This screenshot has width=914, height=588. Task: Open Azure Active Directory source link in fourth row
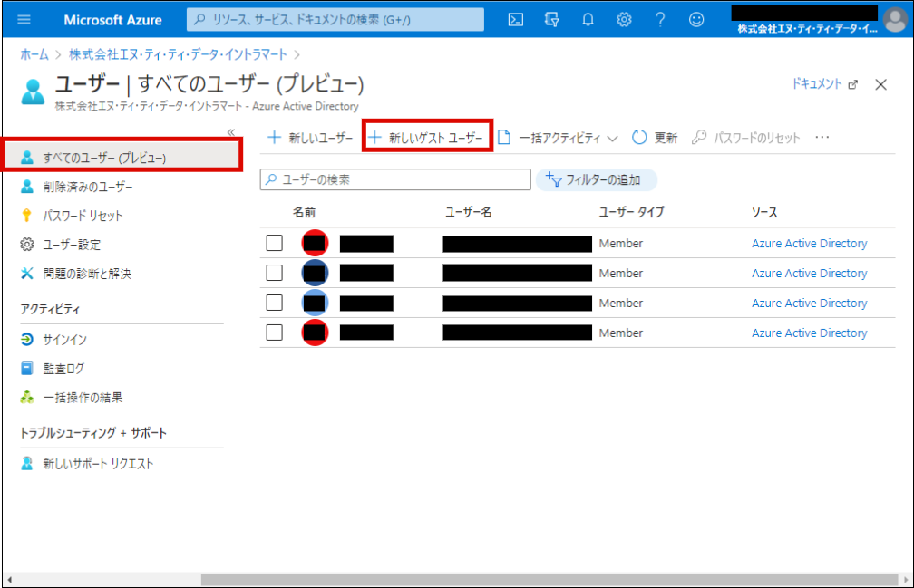[809, 333]
